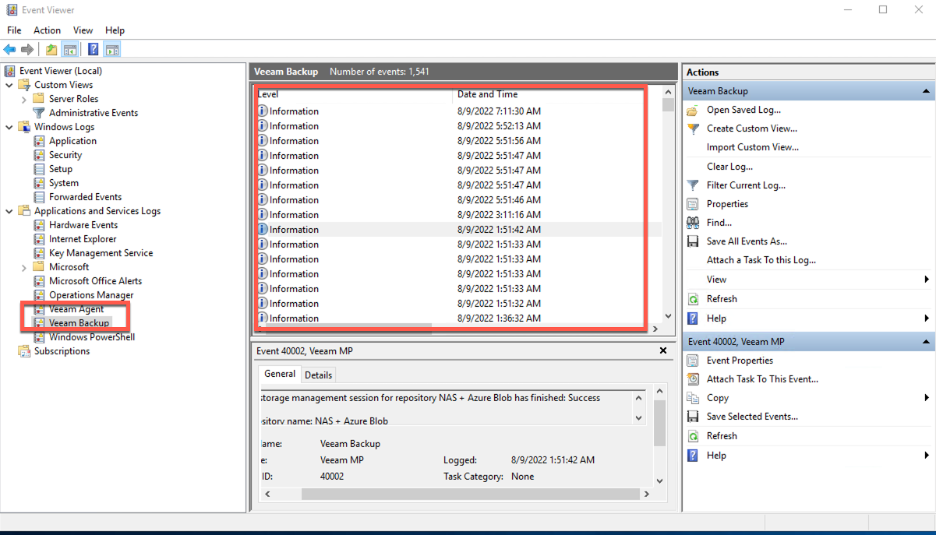Screen dimensions: 936x536
Task: Open the File menu
Action: click(x=14, y=30)
